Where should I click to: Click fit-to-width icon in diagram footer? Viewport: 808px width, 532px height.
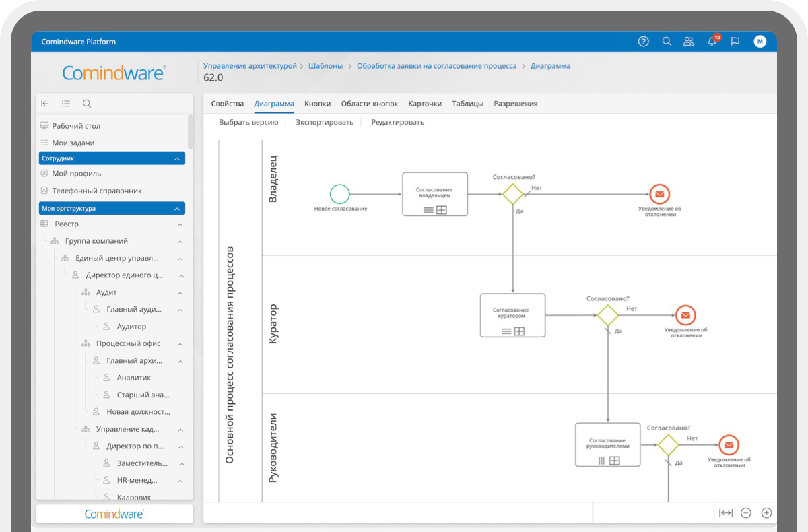click(725, 513)
